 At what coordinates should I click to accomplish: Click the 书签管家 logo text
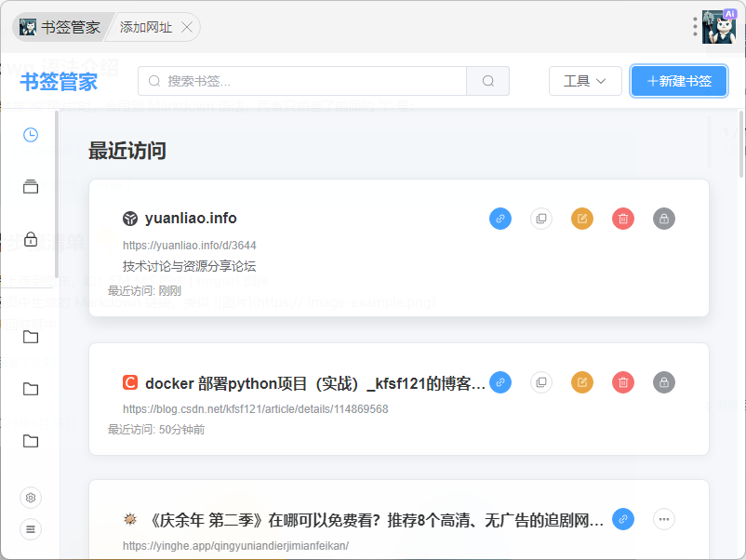59,81
